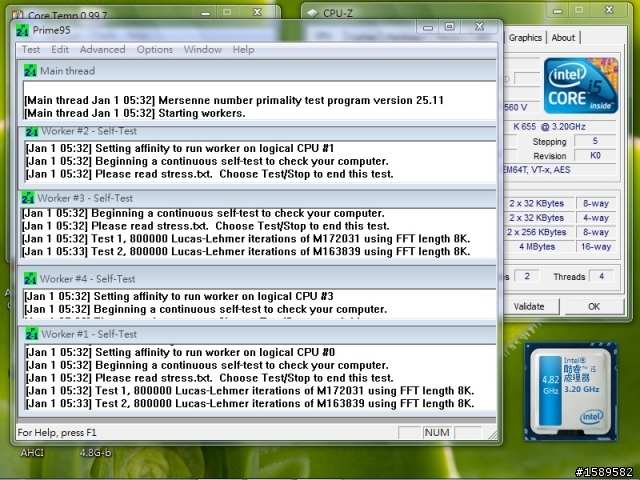The width and height of the screenshot is (640, 480).
Task: Minimize the CPU-Z window
Action: [x=558, y=10]
